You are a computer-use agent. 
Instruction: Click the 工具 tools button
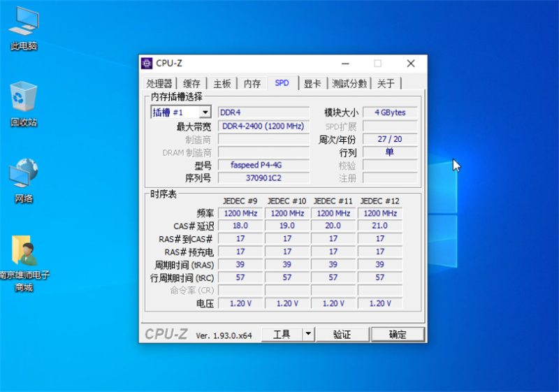click(282, 334)
